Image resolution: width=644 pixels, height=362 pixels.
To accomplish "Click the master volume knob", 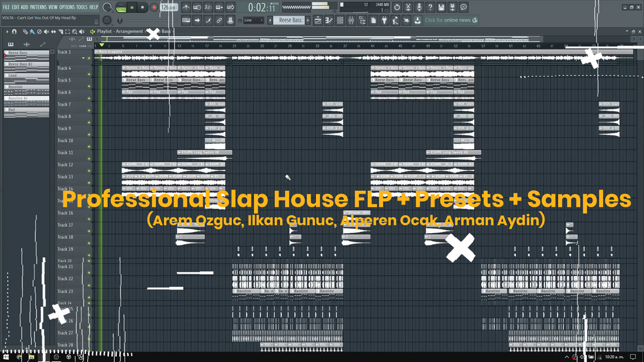I will click(107, 8).
